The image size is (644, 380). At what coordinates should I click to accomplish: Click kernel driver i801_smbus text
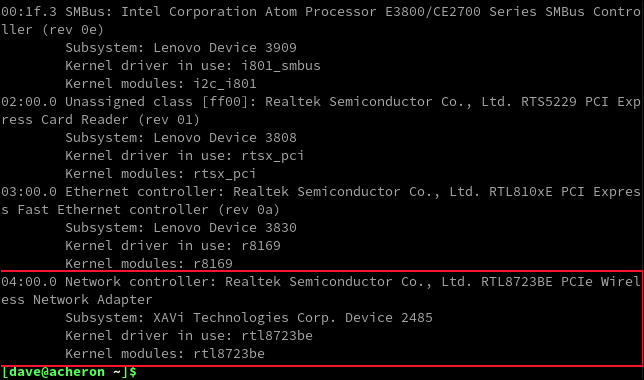click(193, 66)
